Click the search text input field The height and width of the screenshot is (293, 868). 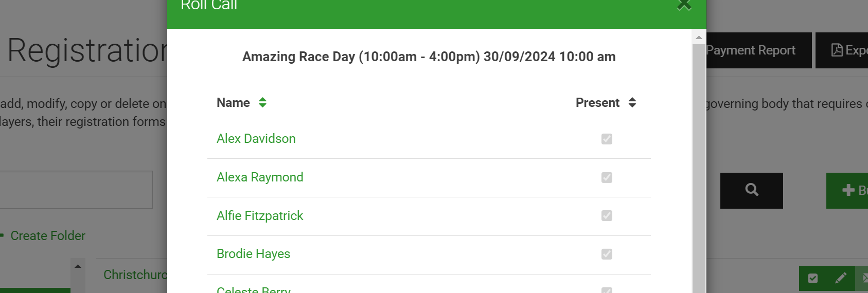point(76,190)
